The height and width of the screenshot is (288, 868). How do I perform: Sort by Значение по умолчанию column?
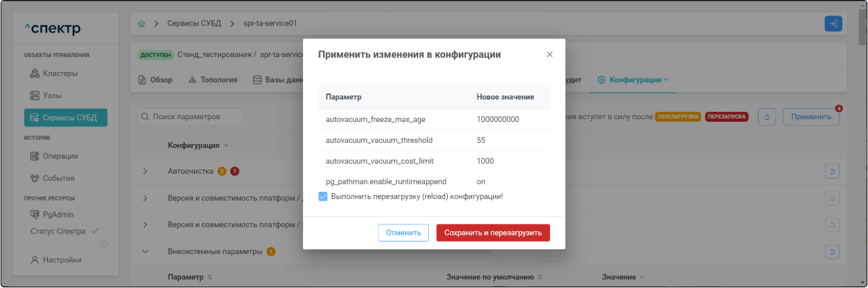pos(540,278)
